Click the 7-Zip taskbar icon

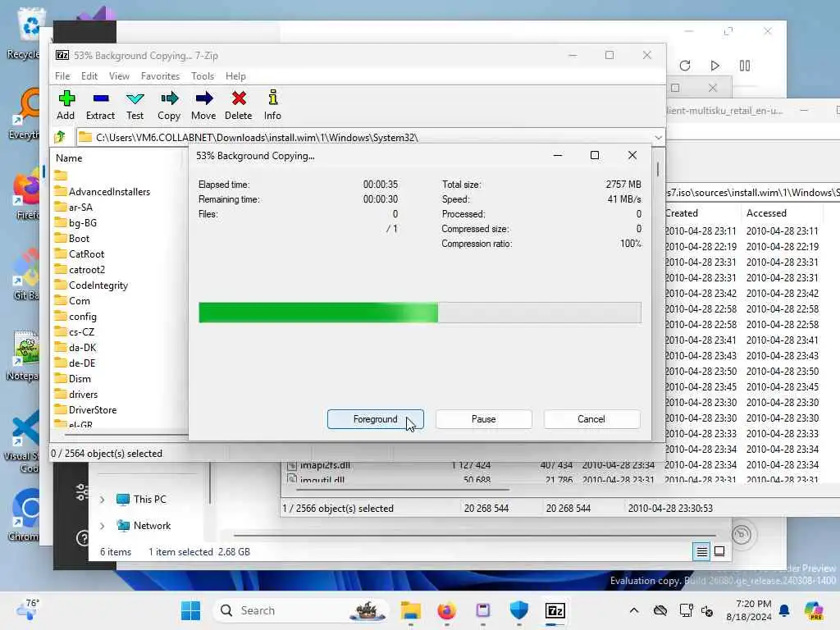pos(555,610)
